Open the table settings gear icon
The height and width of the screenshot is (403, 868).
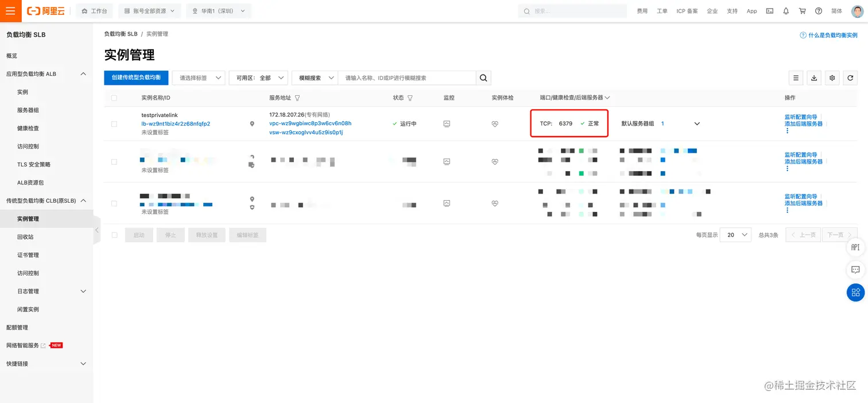832,78
